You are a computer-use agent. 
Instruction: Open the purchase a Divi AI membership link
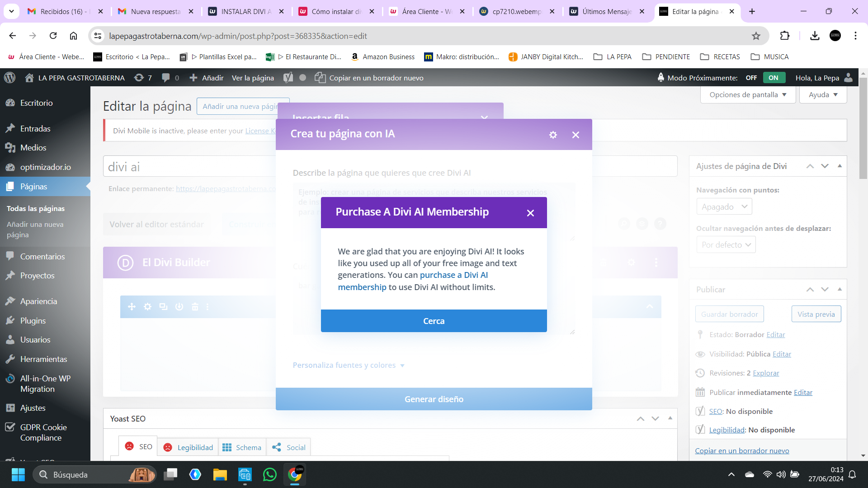pyautogui.click(x=454, y=275)
